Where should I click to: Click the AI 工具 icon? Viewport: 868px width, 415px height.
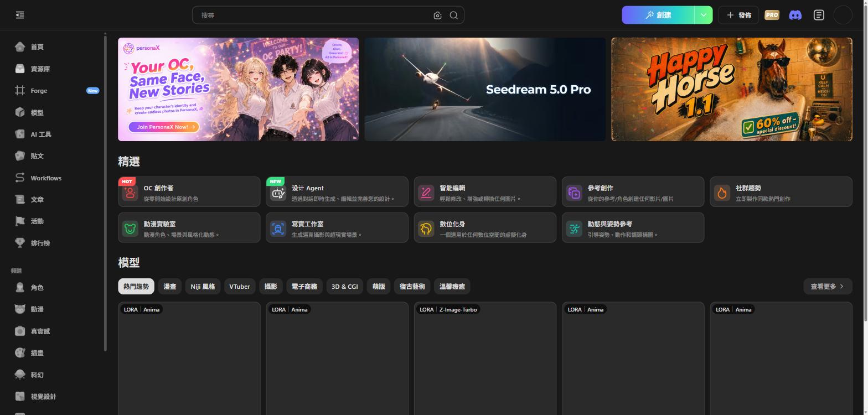coord(20,134)
